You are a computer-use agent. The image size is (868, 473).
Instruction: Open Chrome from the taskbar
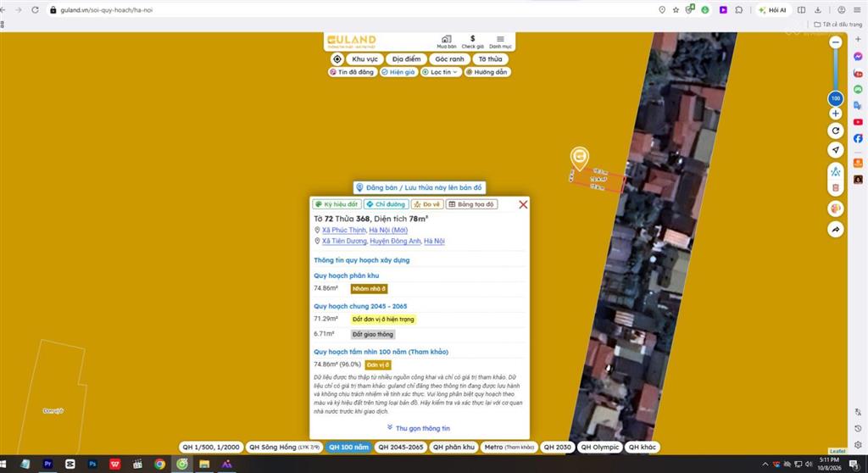(x=159, y=465)
